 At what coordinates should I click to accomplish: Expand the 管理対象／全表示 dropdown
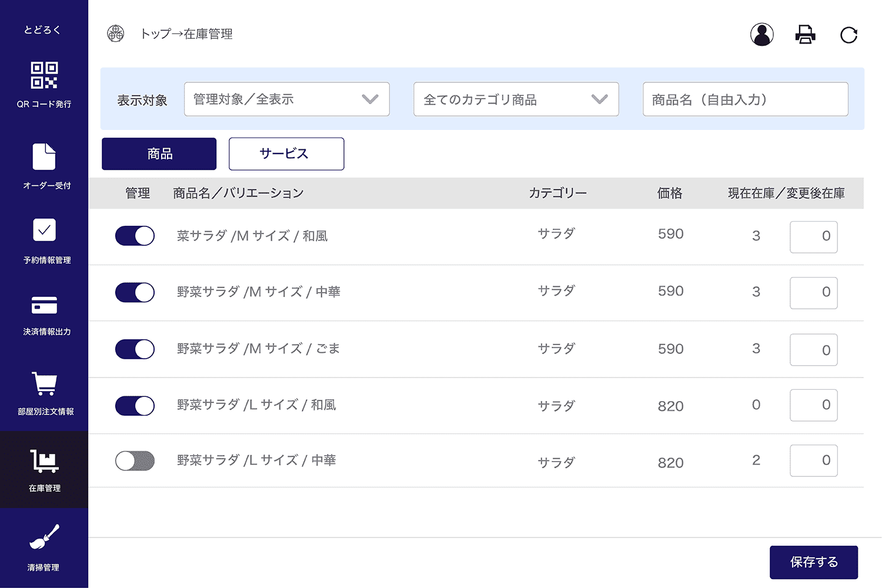pos(286,99)
